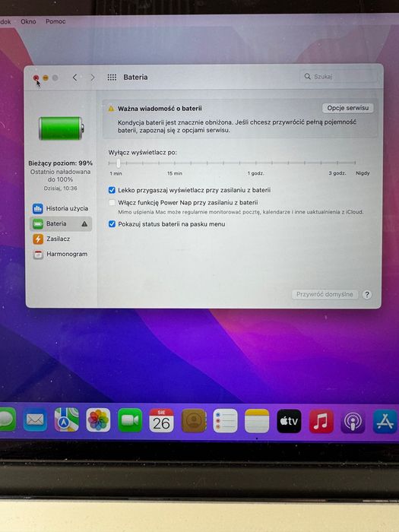The width and height of the screenshot is (399, 532).
Task: Click the magnifier icon in search field
Action: (x=307, y=76)
